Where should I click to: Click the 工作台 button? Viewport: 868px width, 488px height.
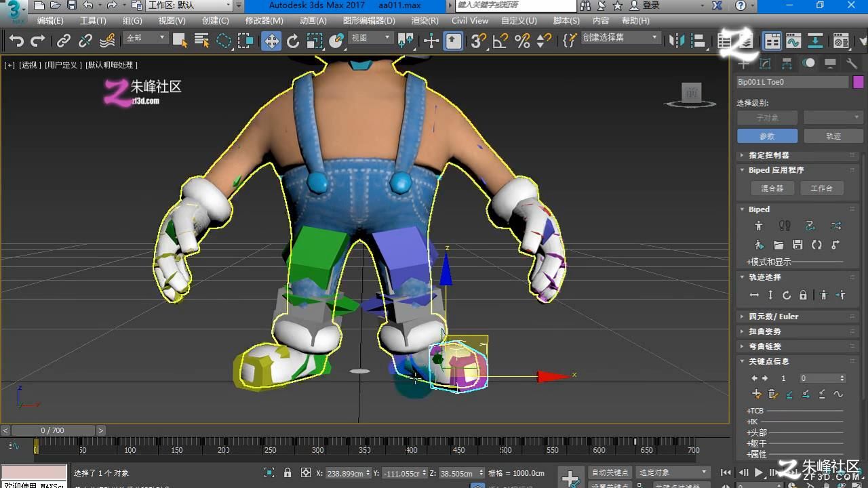click(x=821, y=188)
